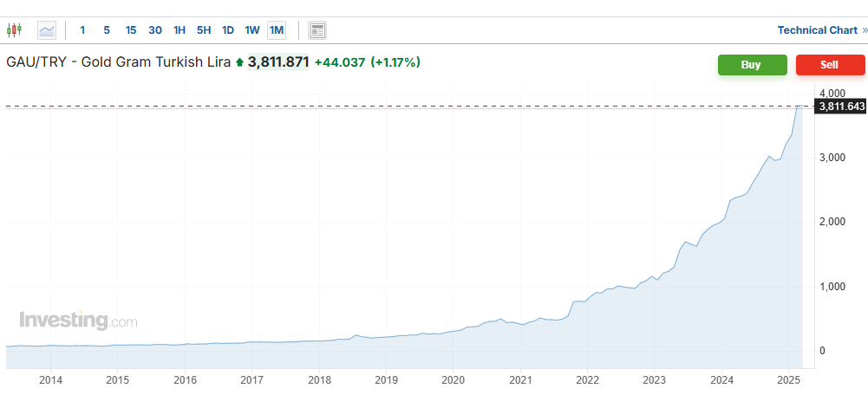Select the 1W timeframe
This screenshot has width=868, height=408.
(252, 30)
